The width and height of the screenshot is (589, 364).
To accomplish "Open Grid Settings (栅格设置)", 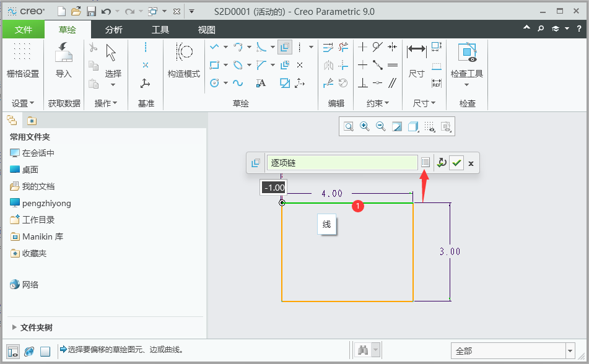I will pyautogui.click(x=23, y=60).
